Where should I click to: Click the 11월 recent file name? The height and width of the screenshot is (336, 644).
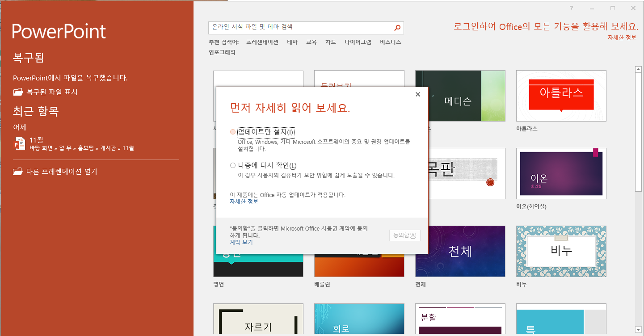click(x=36, y=140)
